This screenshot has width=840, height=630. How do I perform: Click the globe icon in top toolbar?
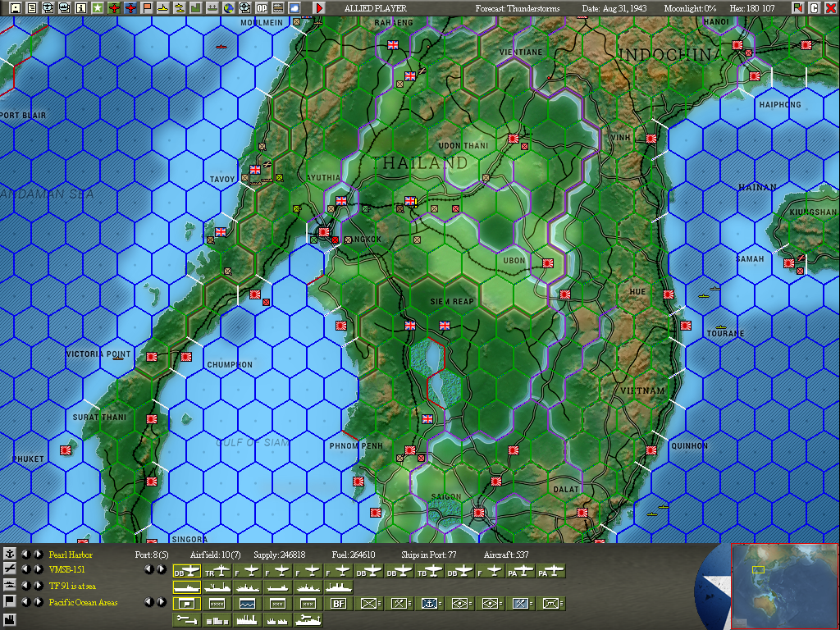pyautogui.click(x=229, y=7)
